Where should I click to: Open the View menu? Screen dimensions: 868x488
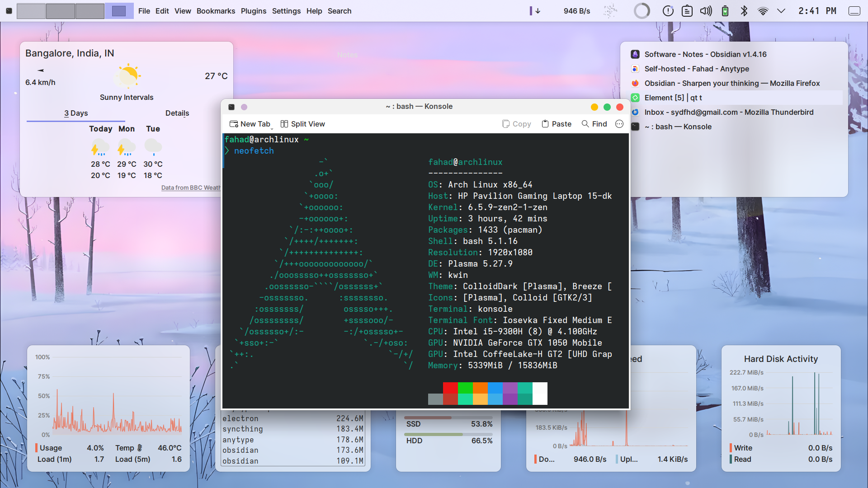tap(183, 11)
